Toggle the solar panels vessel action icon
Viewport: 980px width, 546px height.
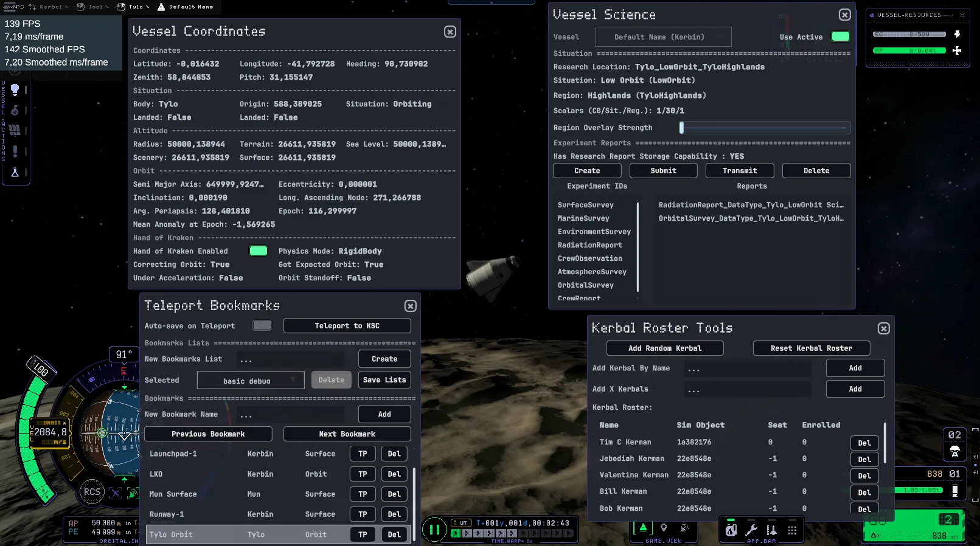pyautogui.click(x=15, y=130)
